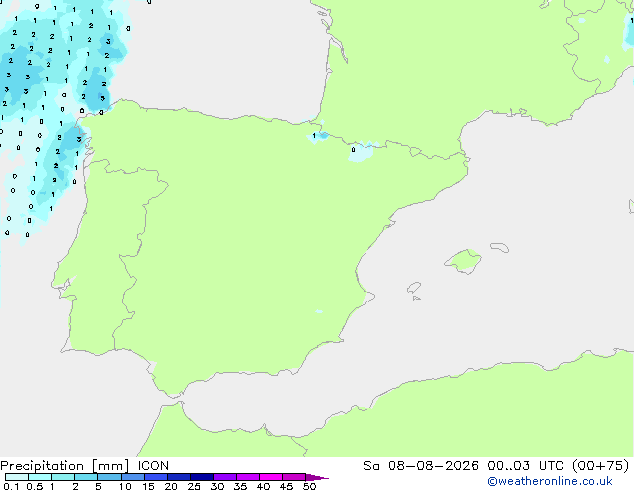The height and width of the screenshot is (490, 634).
Task: Click the Mallorca island shape
Action: (464, 261)
